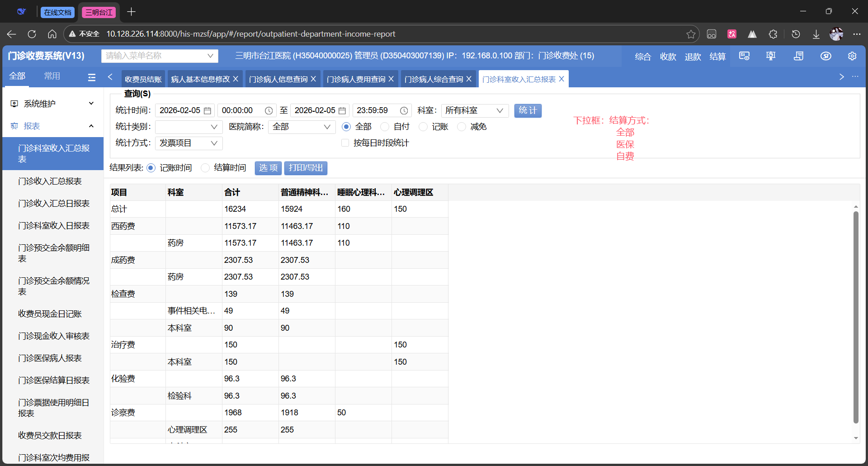
Task: Select the 记账时间 result list radio
Action: tap(151, 168)
